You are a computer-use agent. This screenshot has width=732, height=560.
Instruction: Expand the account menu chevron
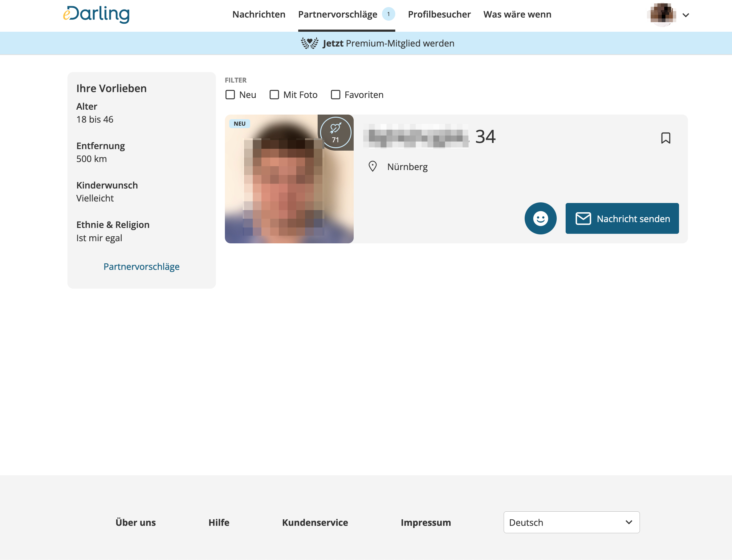[686, 15]
